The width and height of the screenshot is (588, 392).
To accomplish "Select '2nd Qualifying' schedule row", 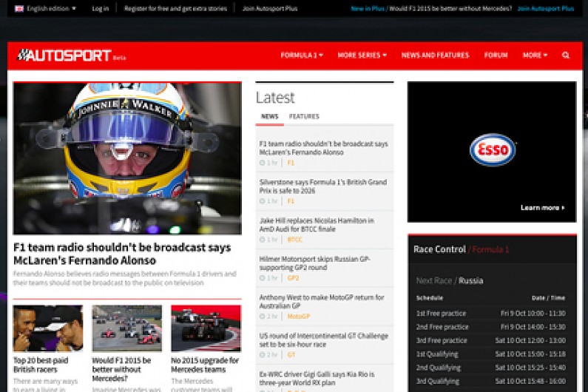I will click(491, 368).
